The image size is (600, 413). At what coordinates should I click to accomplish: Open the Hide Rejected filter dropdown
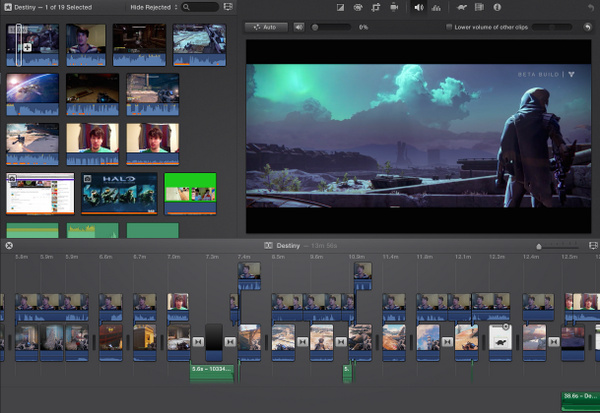click(x=154, y=7)
